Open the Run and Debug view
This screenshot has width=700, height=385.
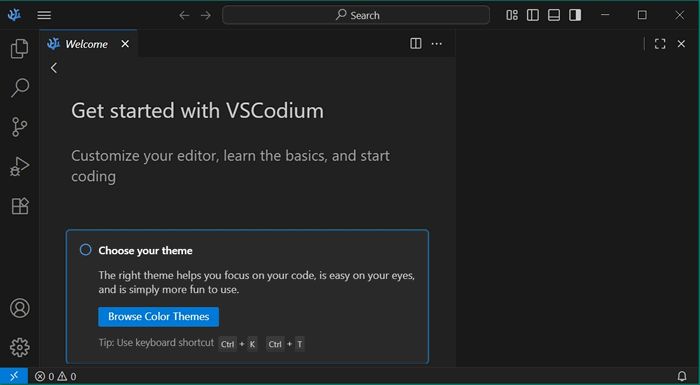coord(19,167)
